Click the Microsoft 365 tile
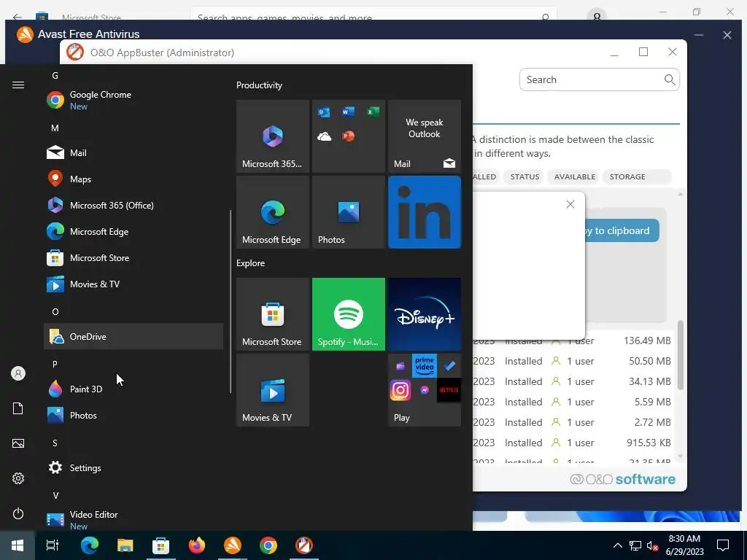 (273, 136)
